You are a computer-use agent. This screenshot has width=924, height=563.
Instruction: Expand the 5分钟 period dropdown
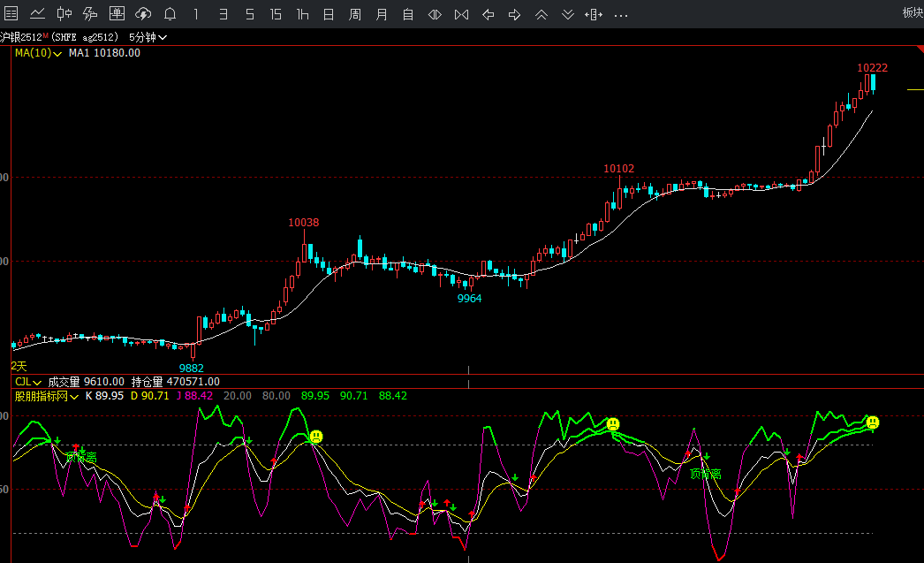pos(148,37)
